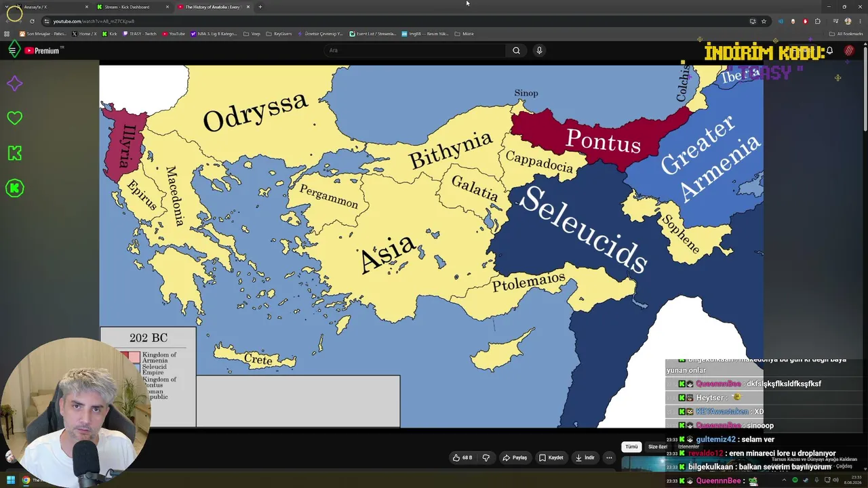The height and width of the screenshot is (488, 868).
Task: Click the green Kick K logo icon
Action: click(x=14, y=153)
